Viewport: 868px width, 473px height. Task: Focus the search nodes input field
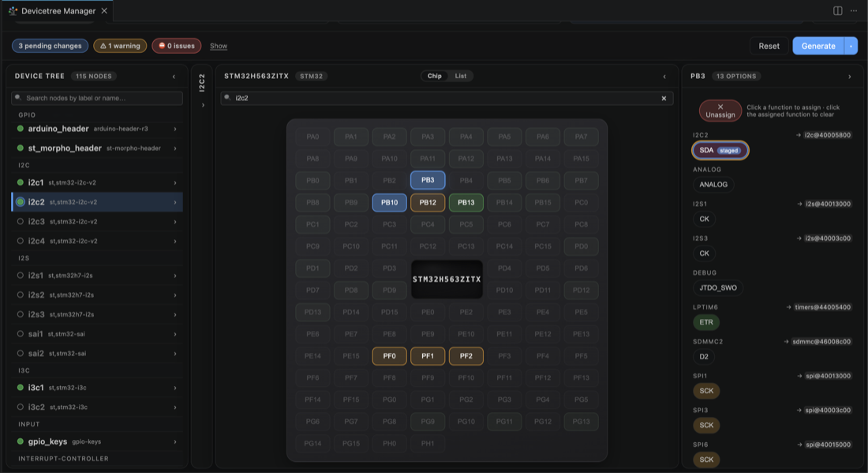tap(97, 98)
